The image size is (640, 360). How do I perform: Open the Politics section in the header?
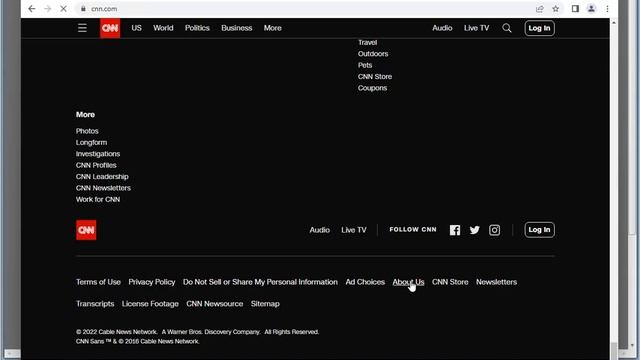point(197,28)
